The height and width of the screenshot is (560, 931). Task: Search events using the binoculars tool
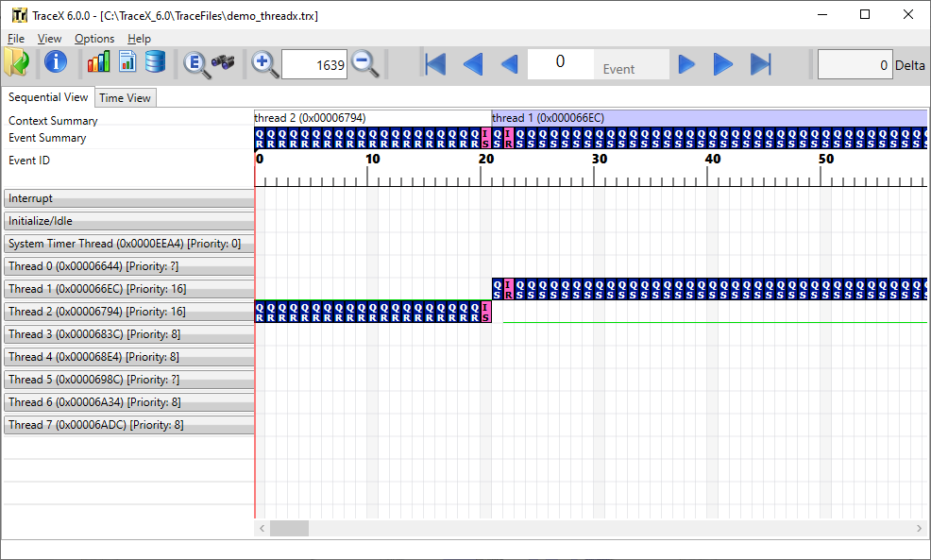(224, 64)
